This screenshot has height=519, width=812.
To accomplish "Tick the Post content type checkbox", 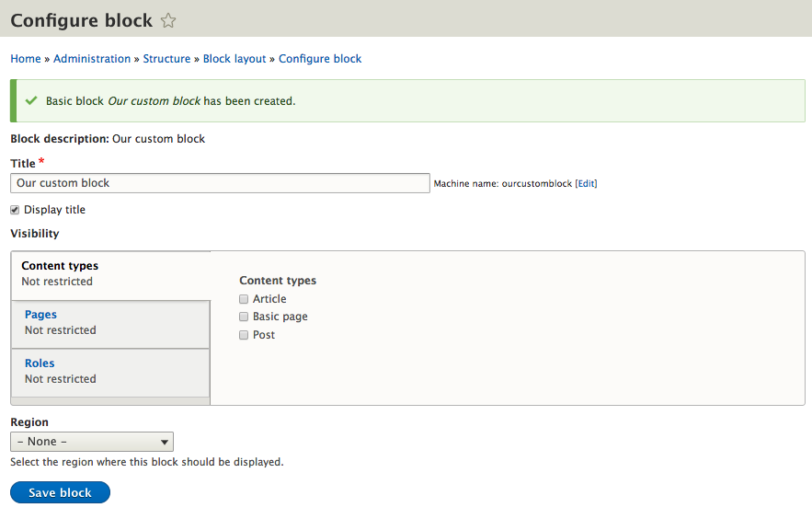I will pos(244,335).
